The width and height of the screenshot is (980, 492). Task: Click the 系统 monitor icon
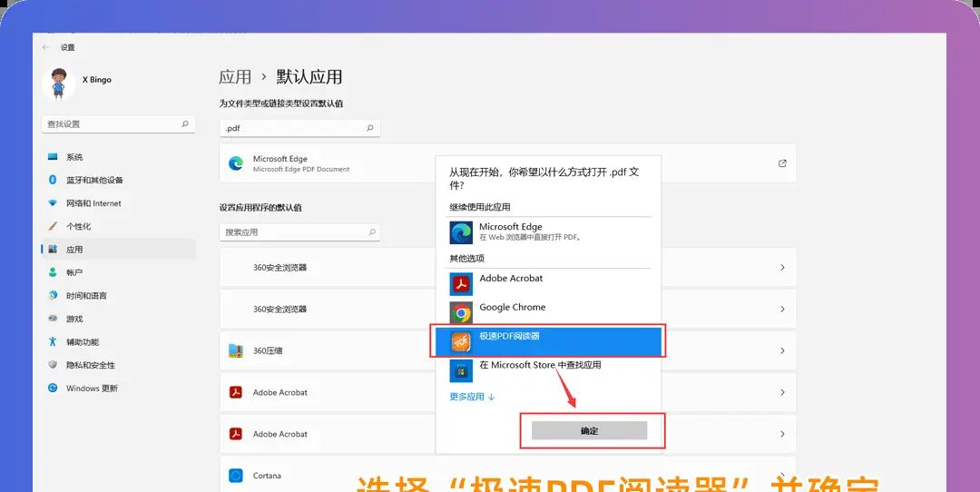(x=54, y=157)
